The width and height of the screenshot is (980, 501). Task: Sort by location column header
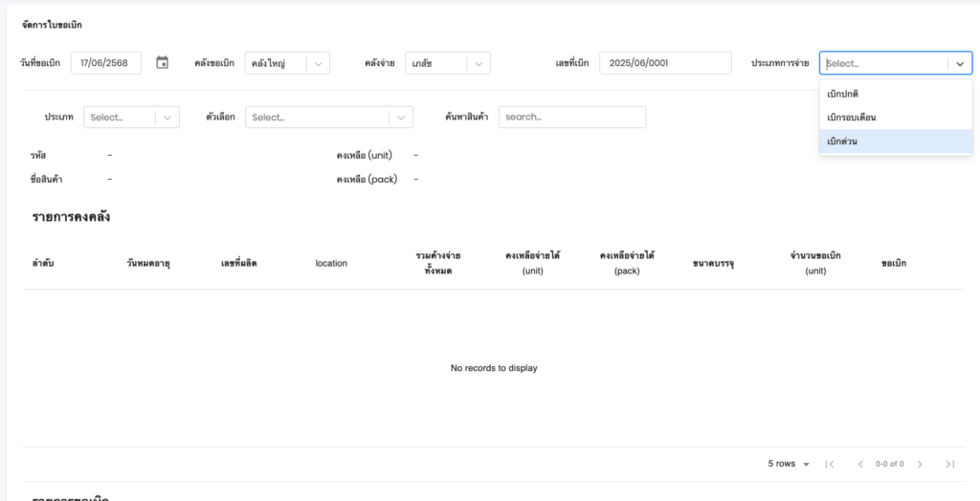coord(331,263)
